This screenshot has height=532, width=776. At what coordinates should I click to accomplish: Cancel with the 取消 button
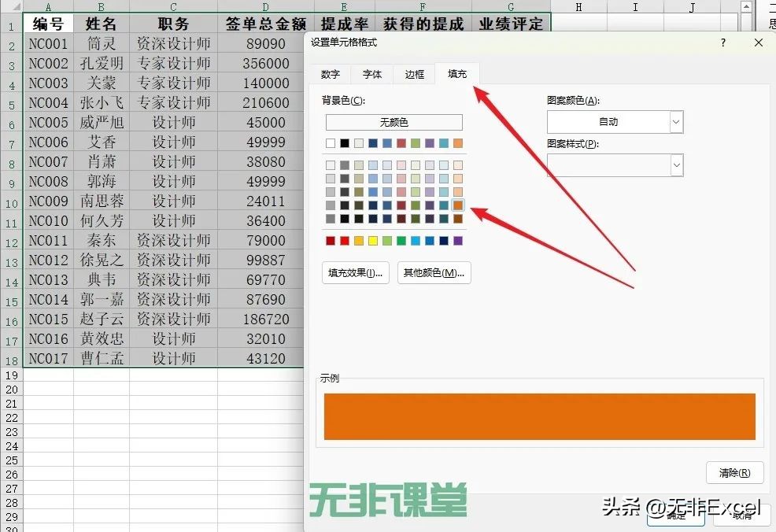coord(742,515)
